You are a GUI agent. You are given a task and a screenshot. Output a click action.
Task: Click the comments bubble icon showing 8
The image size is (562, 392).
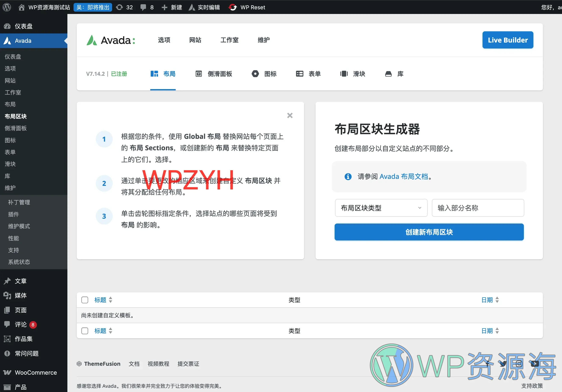pyautogui.click(x=144, y=7)
